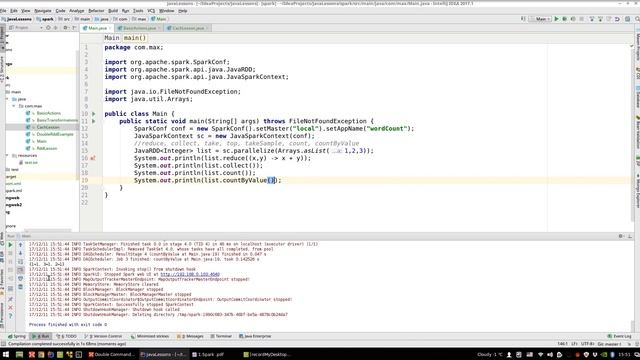640x360 pixels.
Task: Run the Main configuration with green arrow
Action: pos(556,19)
